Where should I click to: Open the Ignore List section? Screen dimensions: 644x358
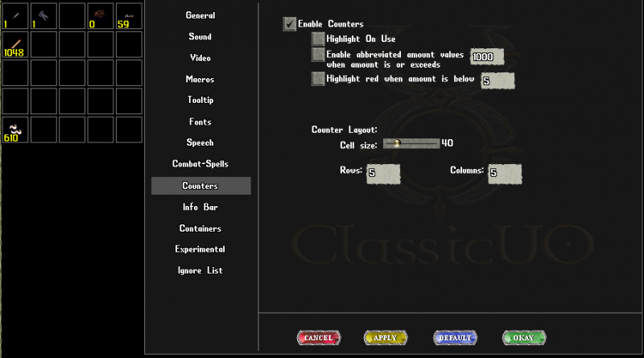click(x=200, y=271)
